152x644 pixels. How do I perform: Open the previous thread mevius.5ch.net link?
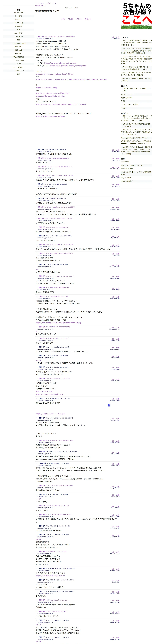(61, 104)
